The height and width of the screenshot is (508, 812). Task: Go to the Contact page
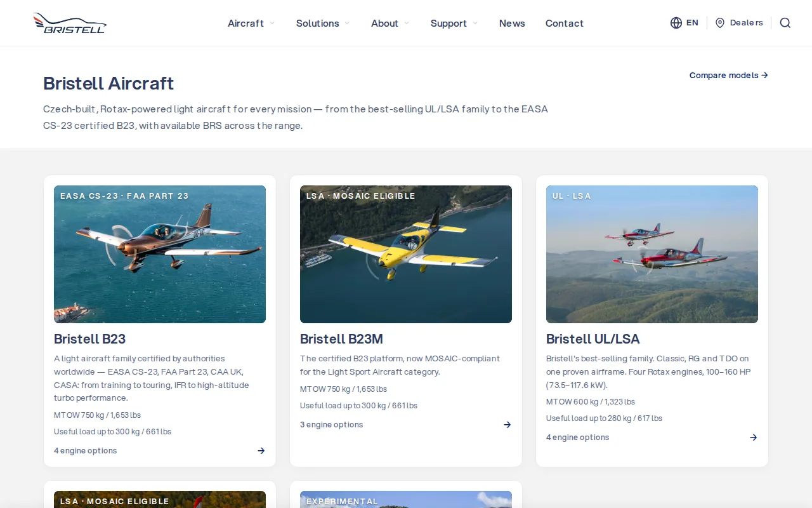point(565,23)
